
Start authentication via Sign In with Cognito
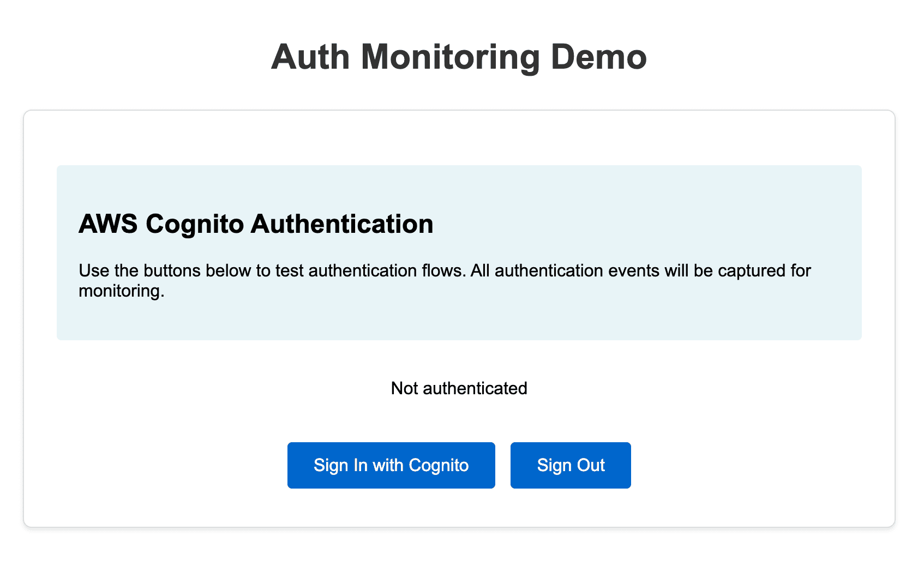(x=391, y=465)
